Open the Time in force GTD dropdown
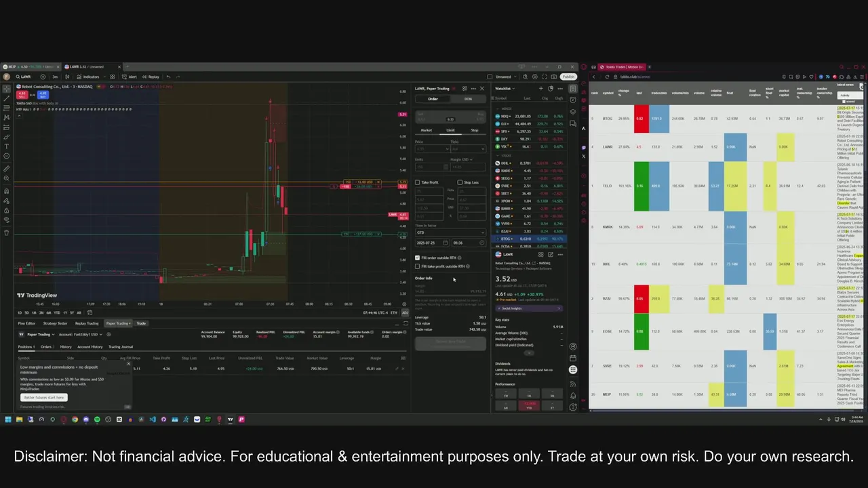 450,232
